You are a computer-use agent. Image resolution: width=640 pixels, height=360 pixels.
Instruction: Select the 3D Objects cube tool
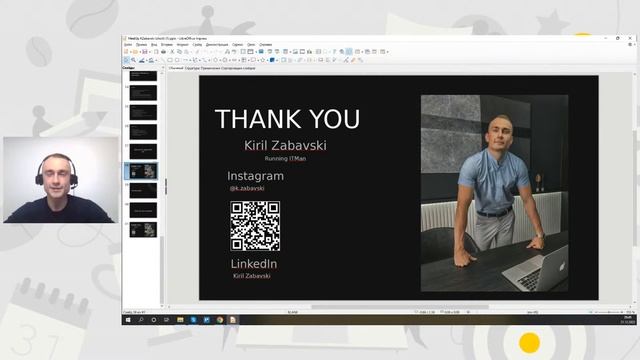pos(272,60)
